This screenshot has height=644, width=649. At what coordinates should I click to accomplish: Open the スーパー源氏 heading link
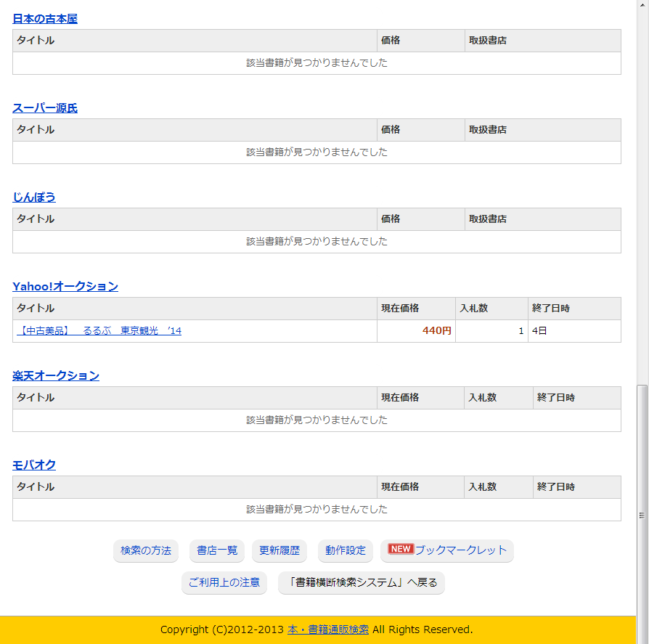[x=45, y=108]
